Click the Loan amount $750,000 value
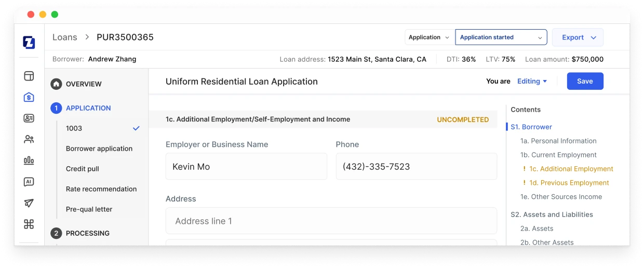Image resolution: width=644 pixels, height=268 pixels. (587, 59)
